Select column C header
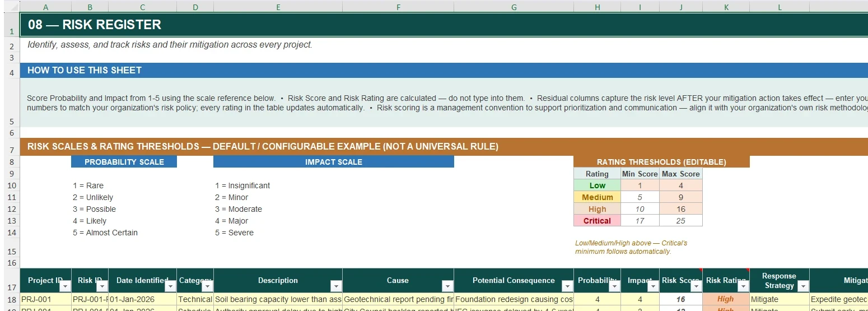868x311 pixels. tap(143, 7)
